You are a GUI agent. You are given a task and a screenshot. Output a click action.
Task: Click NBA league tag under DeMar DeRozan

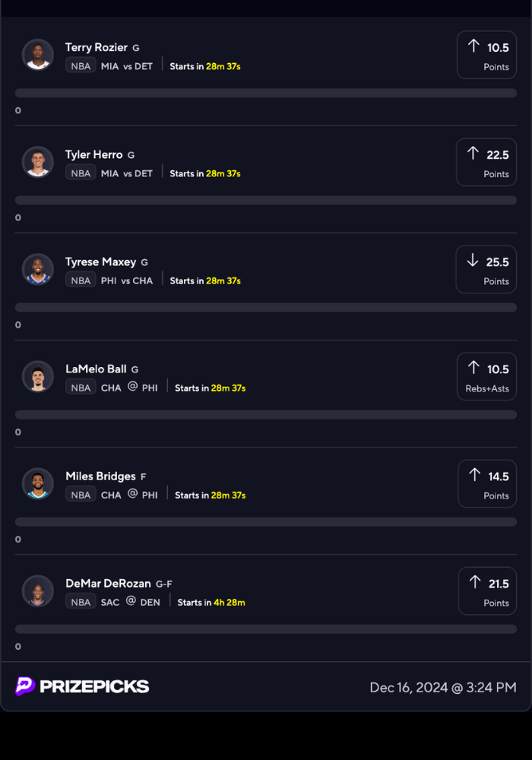[81, 602]
